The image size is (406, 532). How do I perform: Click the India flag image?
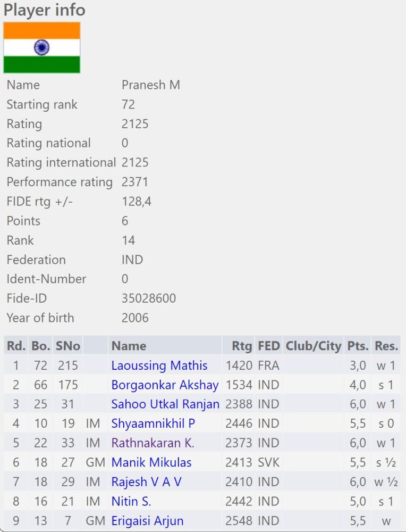point(42,47)
